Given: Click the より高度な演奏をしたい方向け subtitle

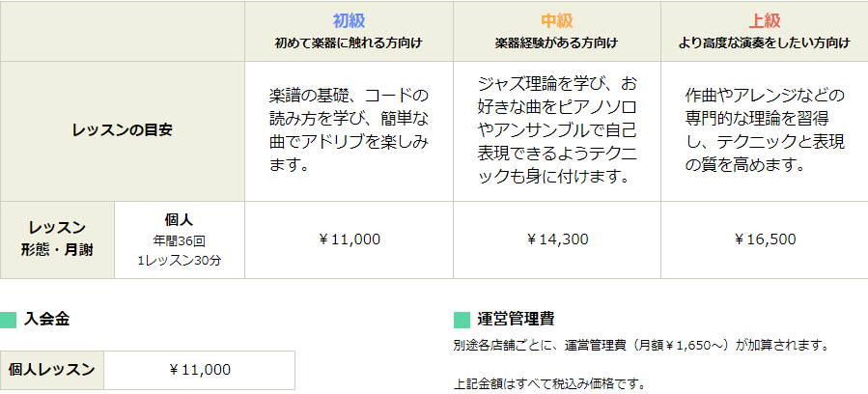Looking at the screenshot, I should click(764, 43).
